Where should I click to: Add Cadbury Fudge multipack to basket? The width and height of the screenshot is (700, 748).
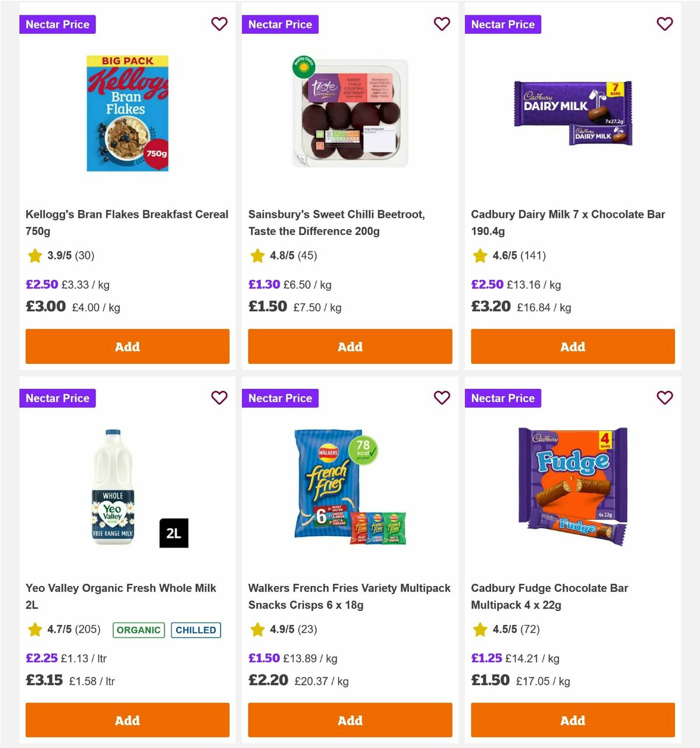point(572,720)
